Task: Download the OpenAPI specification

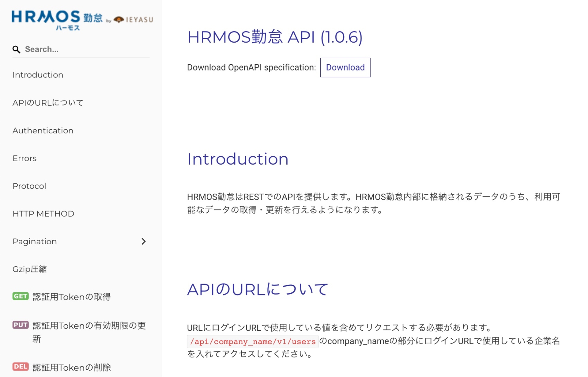Action: [345, 67]
